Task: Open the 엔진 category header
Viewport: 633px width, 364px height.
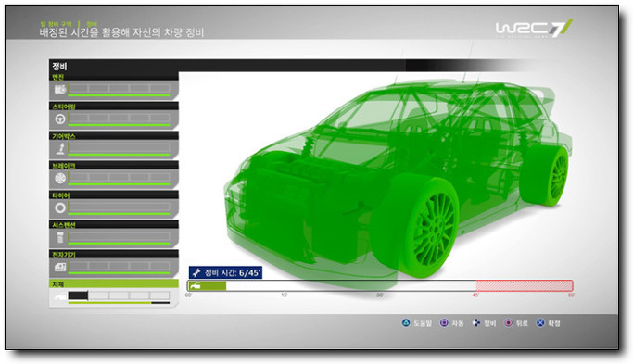Action: pyautogui.click(x=114, y=77)
